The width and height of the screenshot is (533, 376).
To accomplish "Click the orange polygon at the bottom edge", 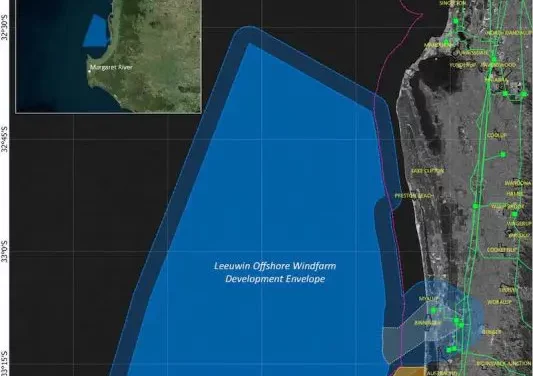I will click(409, 372).
